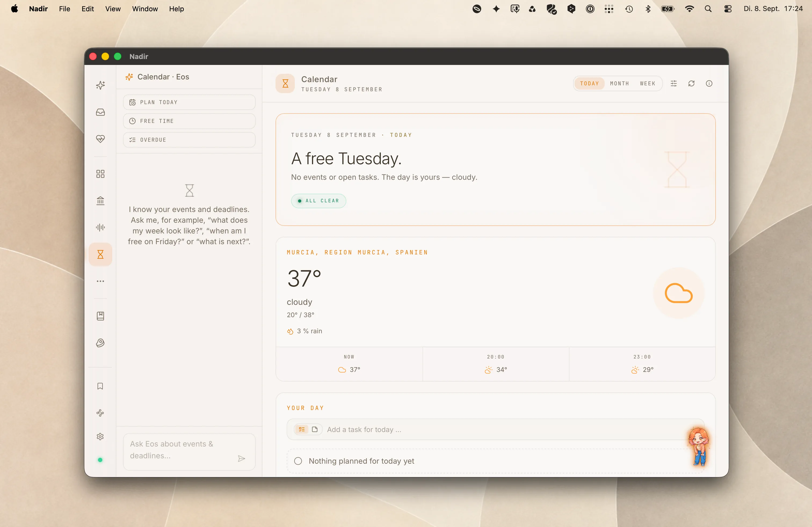This screenshot has width=812, height=527.
Task: Click the cartoon character mascot
Action: tap(699, 447)
